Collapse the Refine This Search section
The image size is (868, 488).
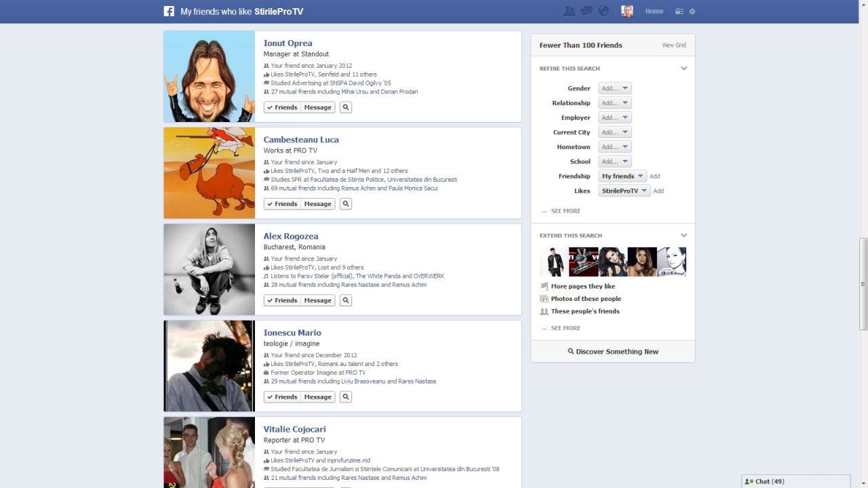(684, 68)
